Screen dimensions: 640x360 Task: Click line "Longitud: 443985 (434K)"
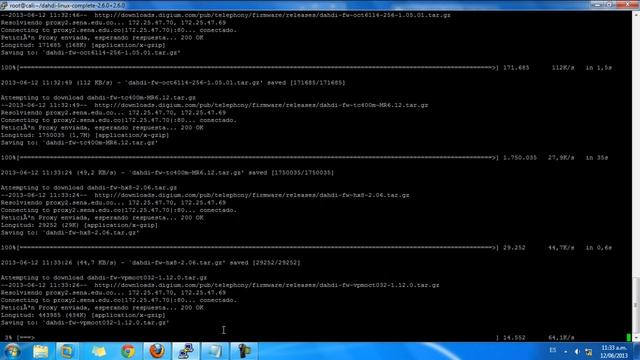83,315
